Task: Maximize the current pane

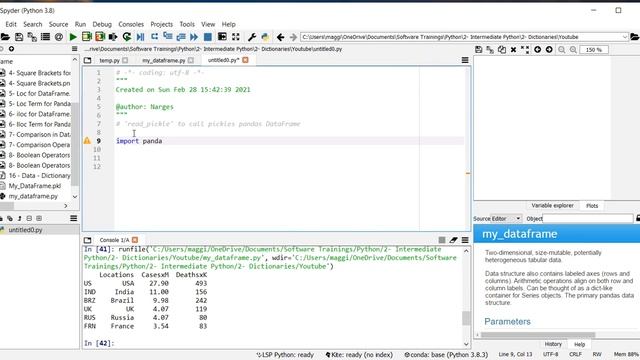Action: pos(222,37)
